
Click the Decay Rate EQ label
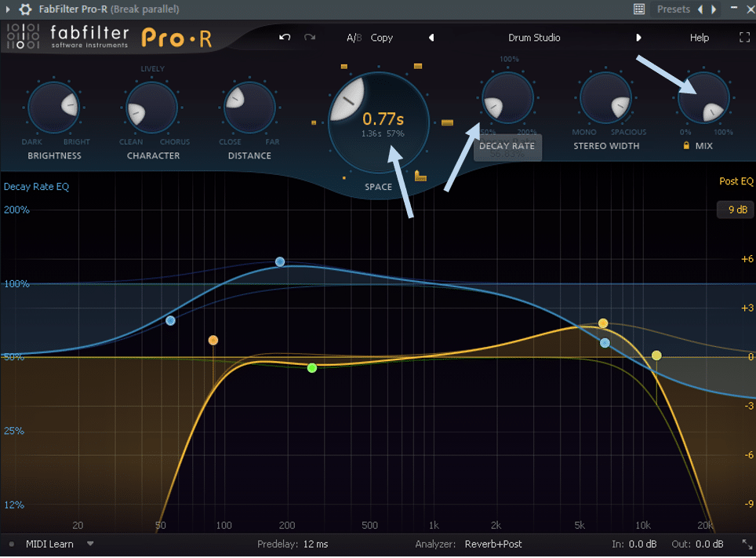37,187
